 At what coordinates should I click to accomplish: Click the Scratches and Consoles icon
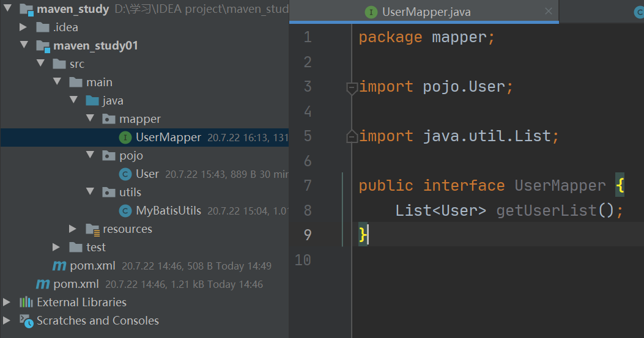click(26, 321)
